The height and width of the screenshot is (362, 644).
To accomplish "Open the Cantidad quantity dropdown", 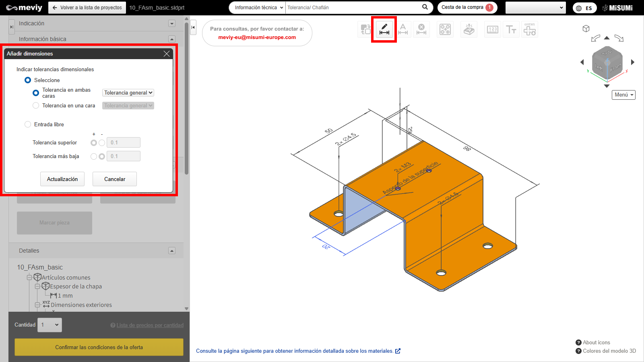I will tap(50, 325).
